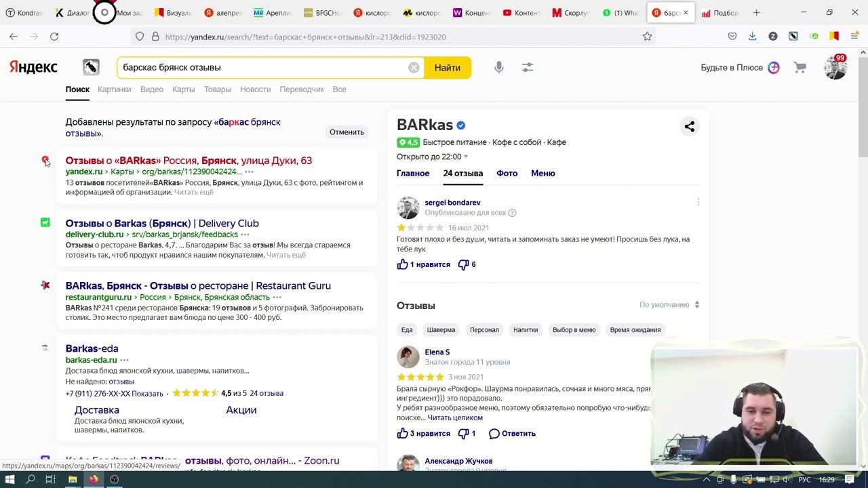868x488 pixels.
Task: Filter reviews by 'Шаверма' tag
Action: pos(441,330)
